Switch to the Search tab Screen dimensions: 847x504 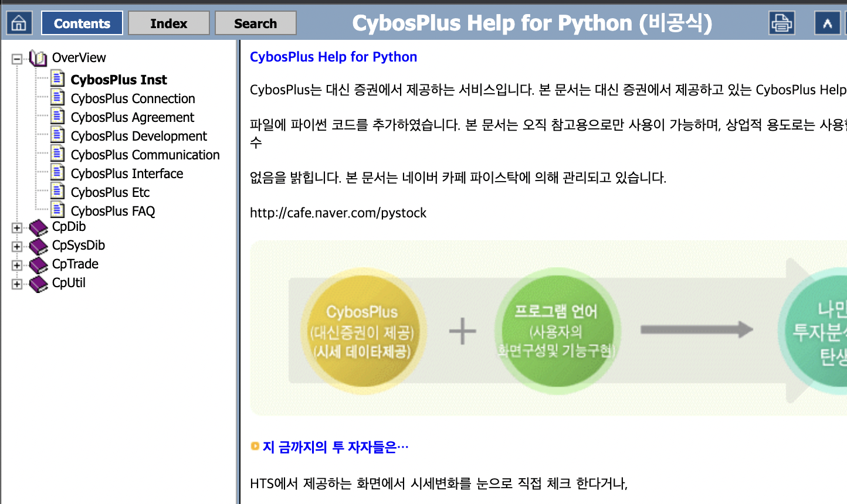(x=255, y=23)
